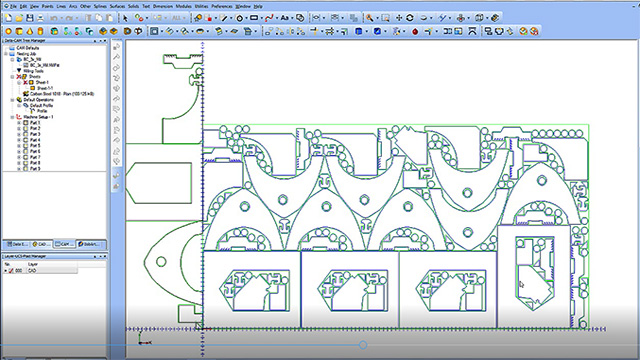Screen dimensions: 640x360
Task: Click the blue cube shaded view icon
Action: [358, 31]
